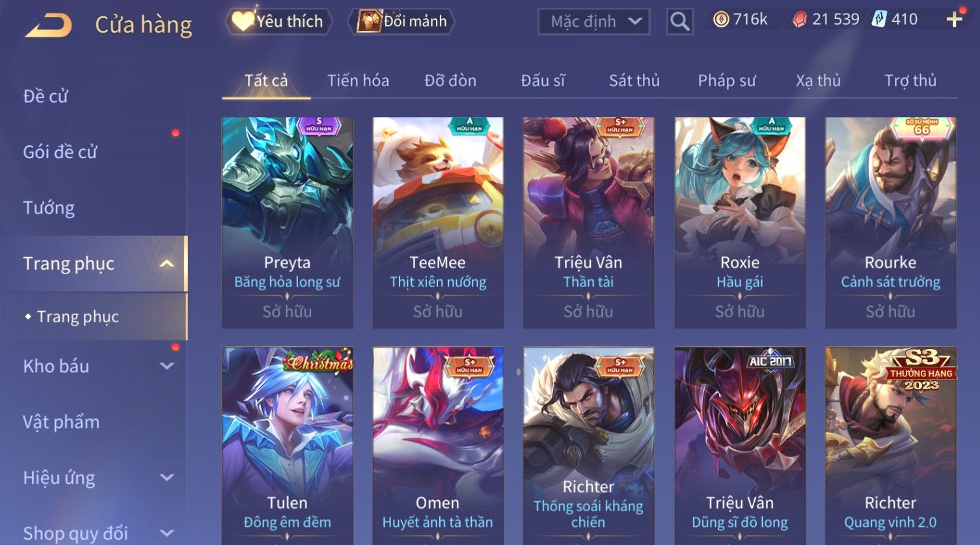Viewport: 980px width, 545px height.
Task: Expand the Kho báu sidebar section
Action: 167,366
